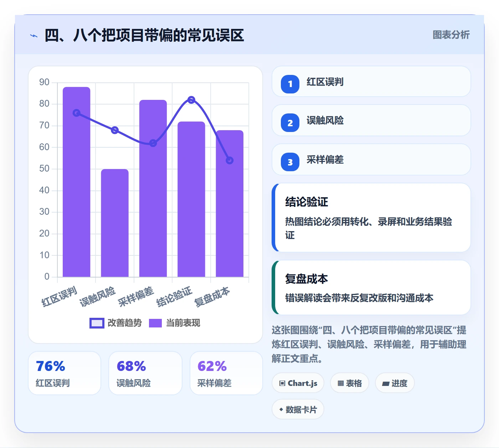Click the 改善趋势 legend label text
This screenshot has height=448, width=499.
coord(125,323)
